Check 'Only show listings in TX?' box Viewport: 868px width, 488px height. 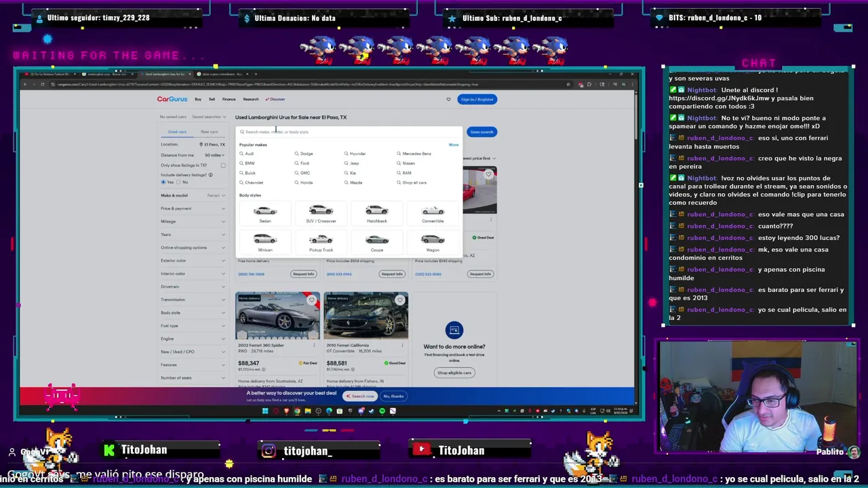pyautogui.click(x=222, y=165)
